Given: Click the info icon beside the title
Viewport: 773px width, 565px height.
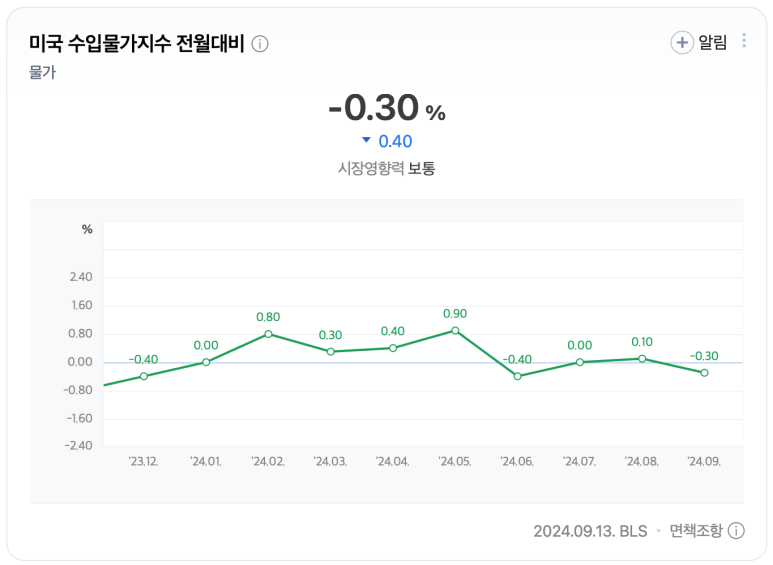Looking at the screenshot, I should tap(260, 44).
